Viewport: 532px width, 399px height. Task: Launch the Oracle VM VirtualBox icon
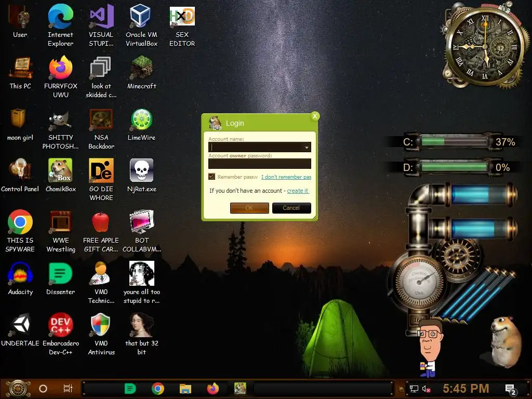coord(141,25)
